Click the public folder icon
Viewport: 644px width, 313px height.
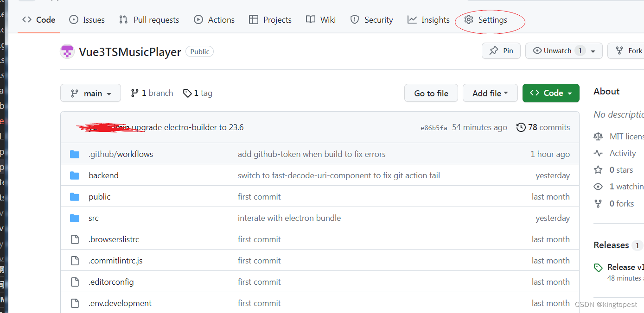(75, 197)
